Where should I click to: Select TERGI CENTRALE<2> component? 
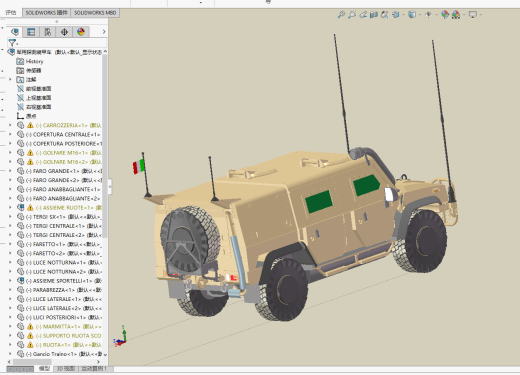click(59, 235)
